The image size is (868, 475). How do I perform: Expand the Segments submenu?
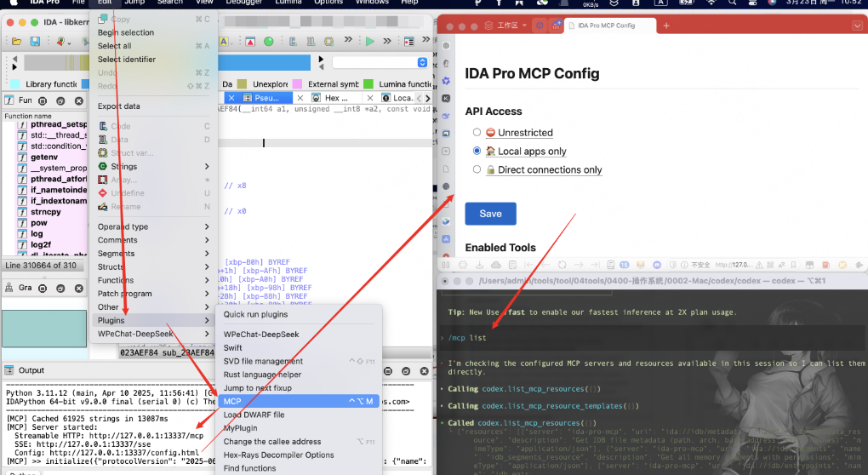(x=152, y=254)
